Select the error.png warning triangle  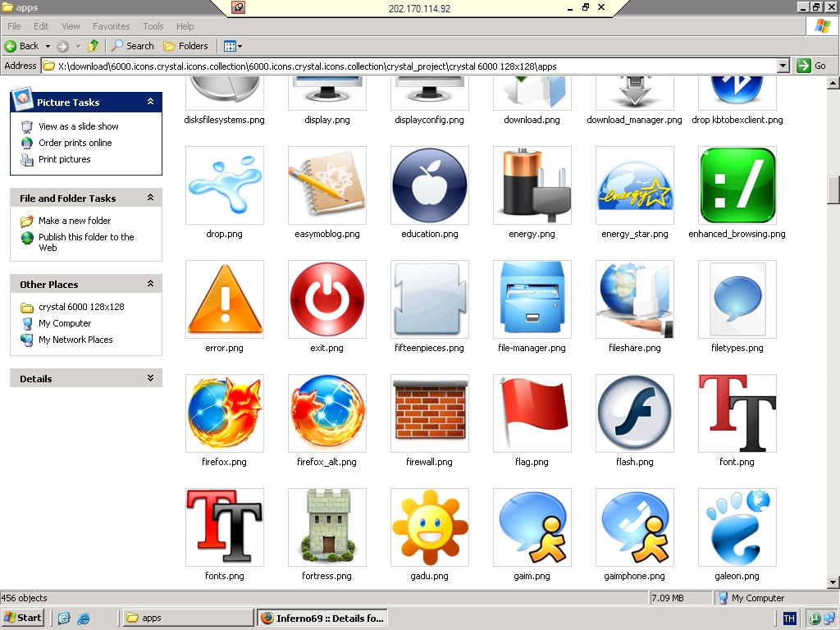225,299
